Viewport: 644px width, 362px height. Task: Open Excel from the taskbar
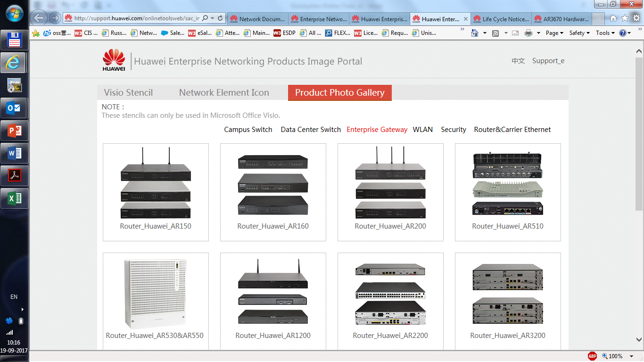14,198
